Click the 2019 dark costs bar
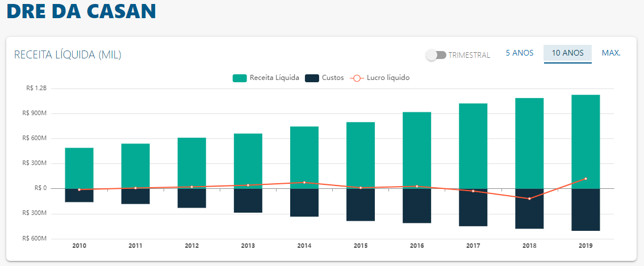This screenshot has height=266, width=644. (x=586, y=210)
